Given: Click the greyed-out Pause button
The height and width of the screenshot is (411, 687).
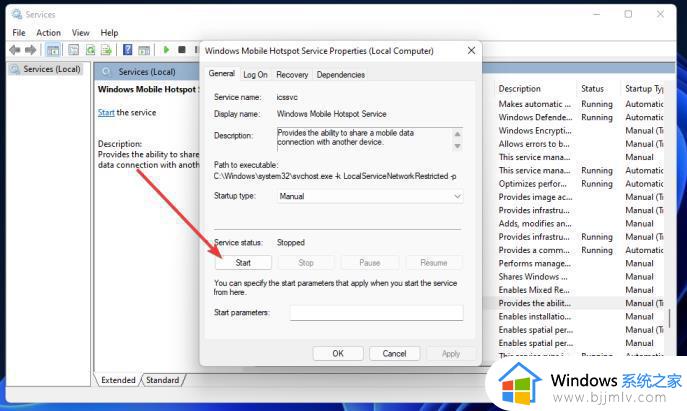Looking at the screenshot, I should 370,262.
